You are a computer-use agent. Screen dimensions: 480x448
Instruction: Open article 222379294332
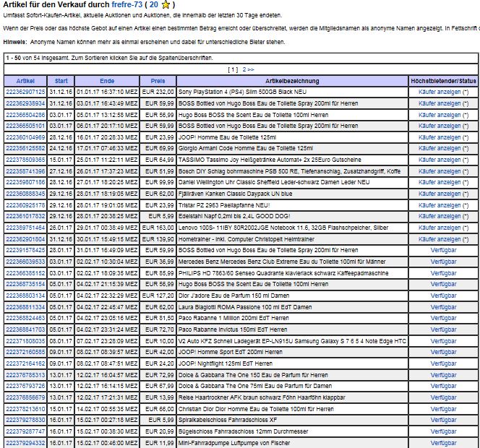point(25,443)
